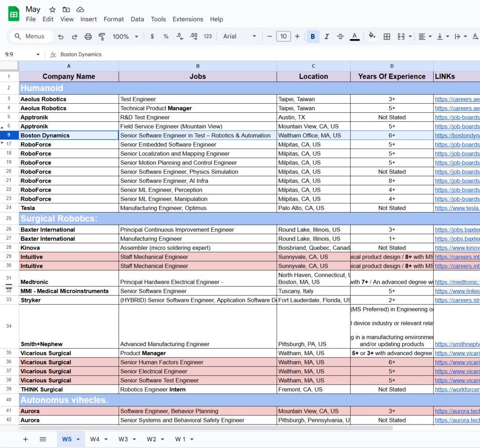Open the zoom 100% dropdown
The height and width of the screenshot is (448, 480).
[x=125, y=36]
